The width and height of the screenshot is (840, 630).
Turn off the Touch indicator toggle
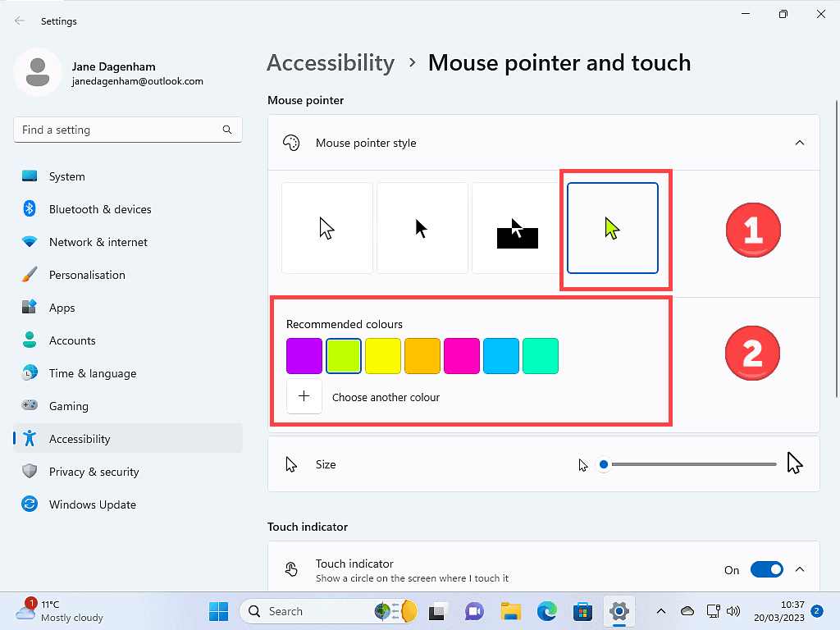pyautogui.click(x=766, y=569)
